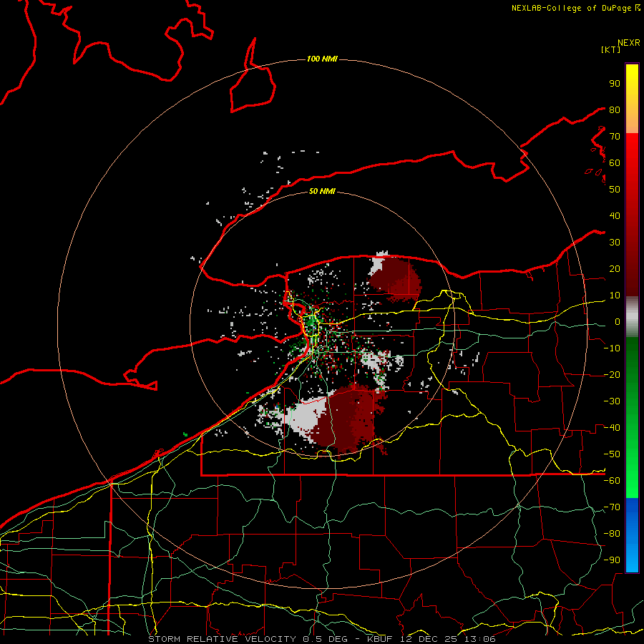Screen dimensions: 644x644
Task: Click the -50 label on velocity scale
Action: coord(612,454)
